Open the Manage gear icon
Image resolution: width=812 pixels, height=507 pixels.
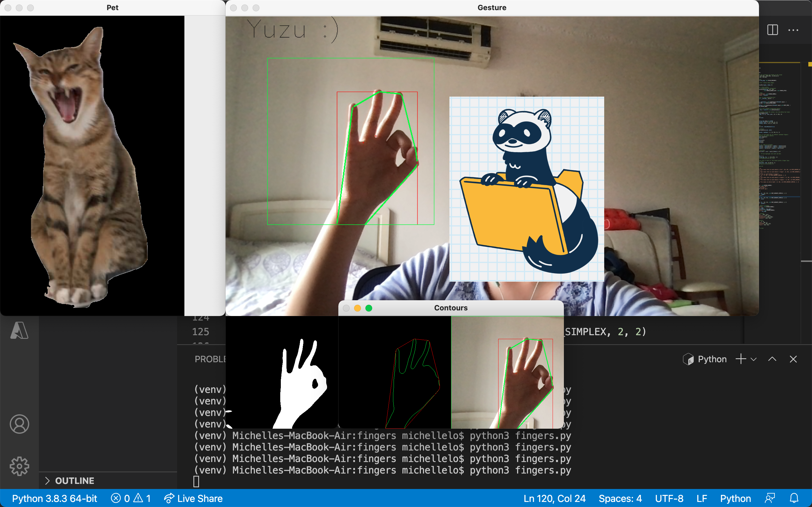(19, 466)
